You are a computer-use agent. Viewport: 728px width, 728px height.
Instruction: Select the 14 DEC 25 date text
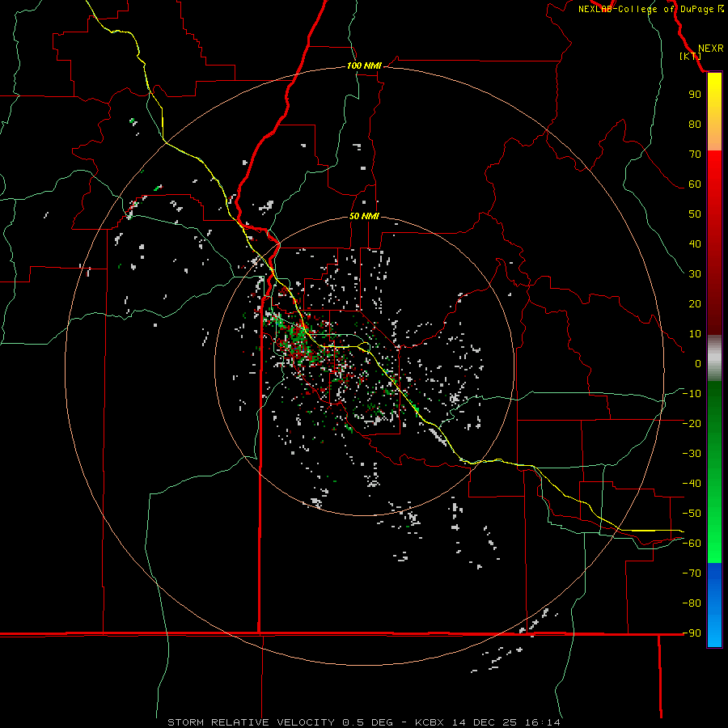pyautogui.click(x=485, y=722)
